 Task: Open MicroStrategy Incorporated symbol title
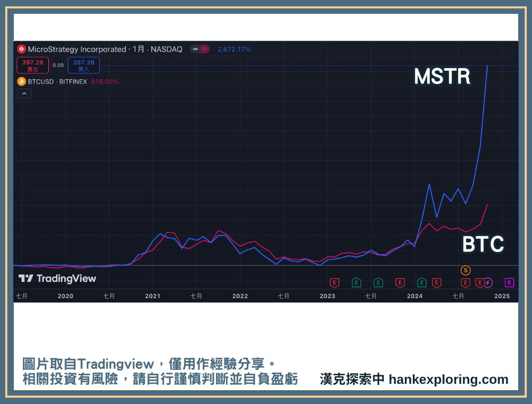coord(105,49)
